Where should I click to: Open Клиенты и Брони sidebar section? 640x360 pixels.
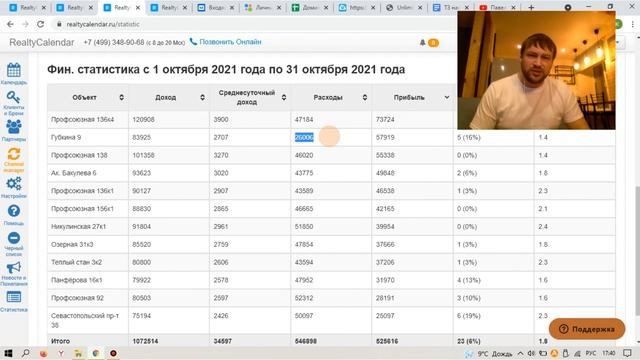pyautogui.click(x=13, y=103)
